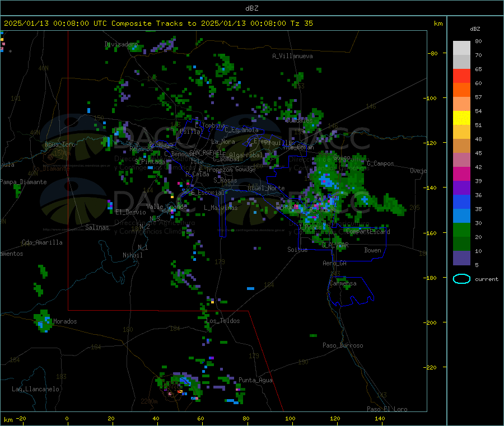Click the 100 km horizontal axis tick
The width and height of the screenshot is (504, 426).
[290, 418]
